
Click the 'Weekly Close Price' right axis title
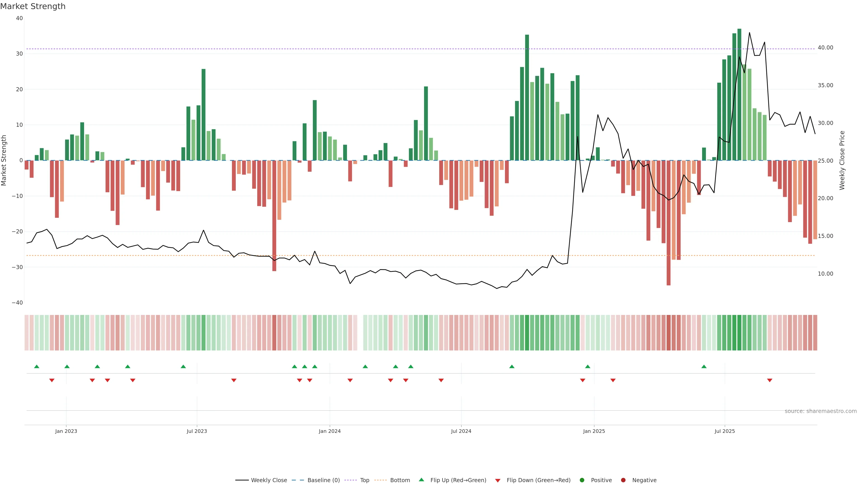point(842,160)
